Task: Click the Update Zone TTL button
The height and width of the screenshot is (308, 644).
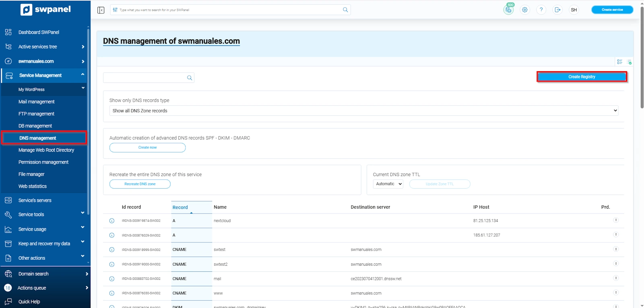Action: [440, 184]
